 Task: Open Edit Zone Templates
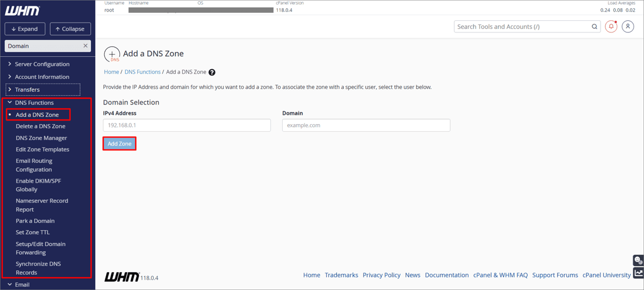[43, 150]
